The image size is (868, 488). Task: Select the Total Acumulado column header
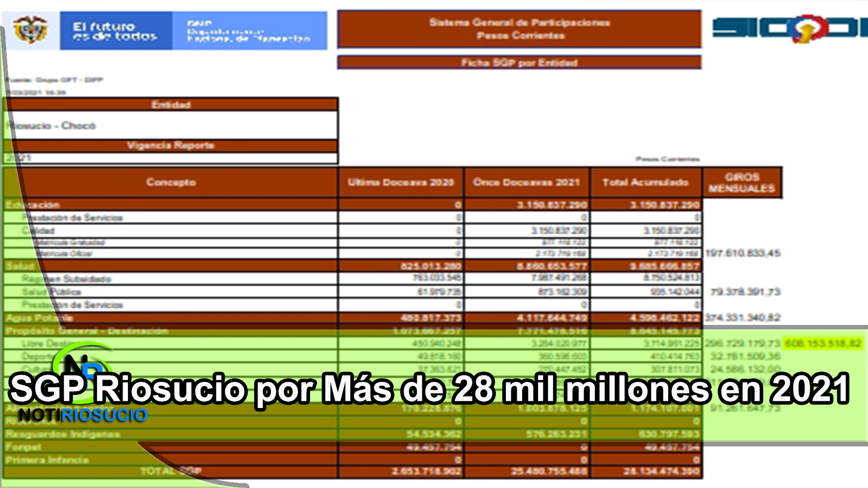coord(646,183)
